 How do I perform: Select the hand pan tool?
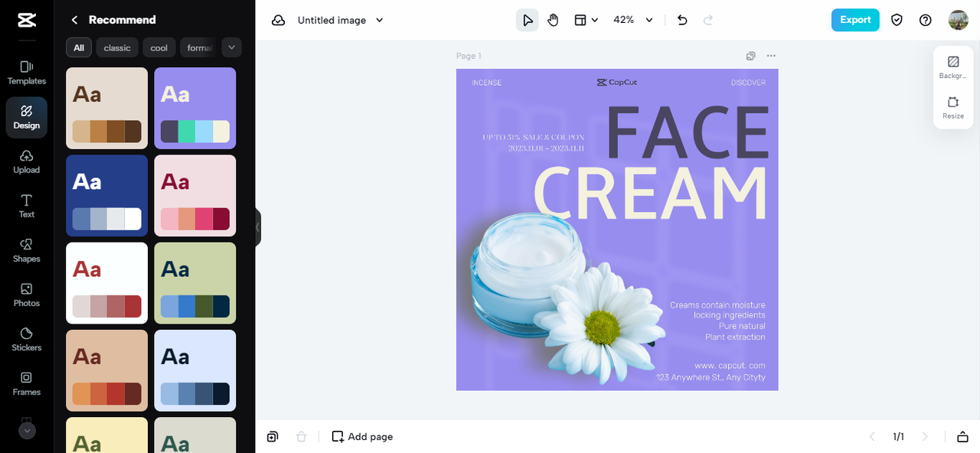pyautogui.click(x=553, y=20)
